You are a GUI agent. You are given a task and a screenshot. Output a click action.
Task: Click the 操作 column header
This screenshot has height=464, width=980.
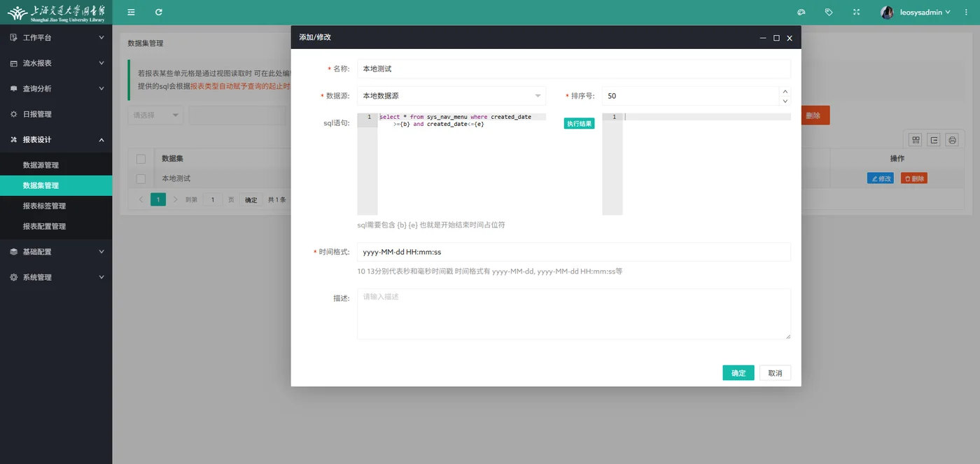(x=897, y=158)
